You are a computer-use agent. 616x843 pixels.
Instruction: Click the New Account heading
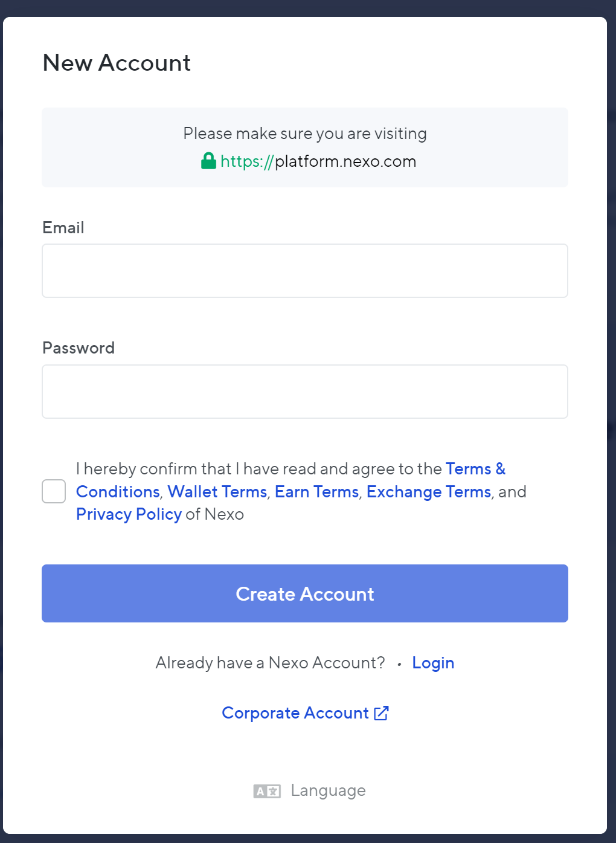(117, 63)
